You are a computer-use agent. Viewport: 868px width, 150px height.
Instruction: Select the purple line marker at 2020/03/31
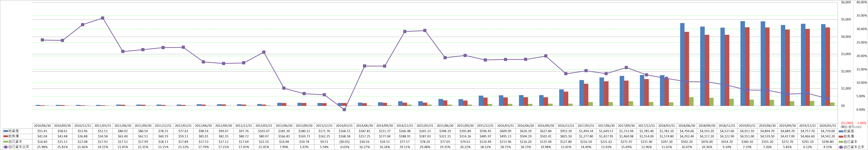click(828, 98)
